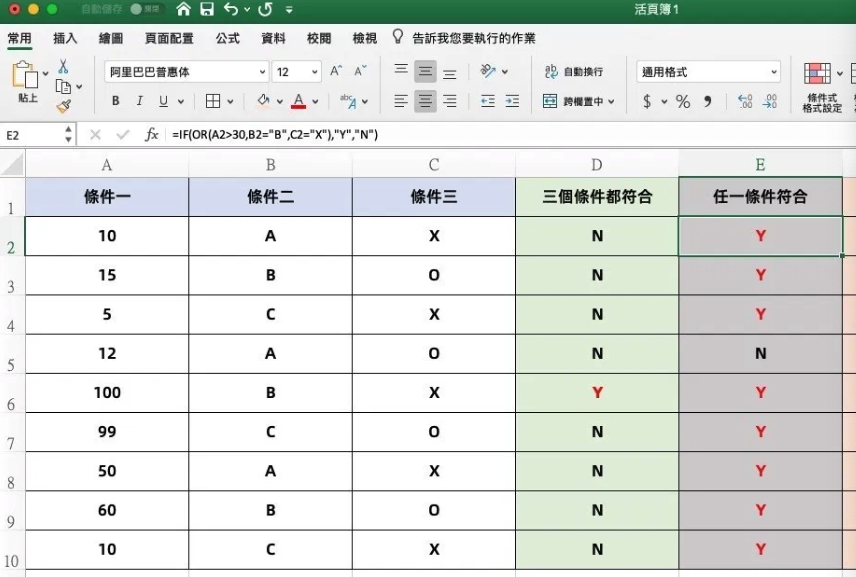Go to the Home icon in title bar
The width and height of the screenshot is (856, 577).
[183, 9]
